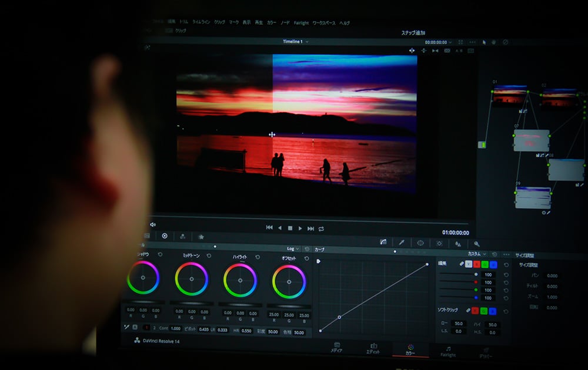Image resolution: width=588 pixels, height=370 pixels.
Task: Reset the オフセット color wheel
Action: [306, 258]
